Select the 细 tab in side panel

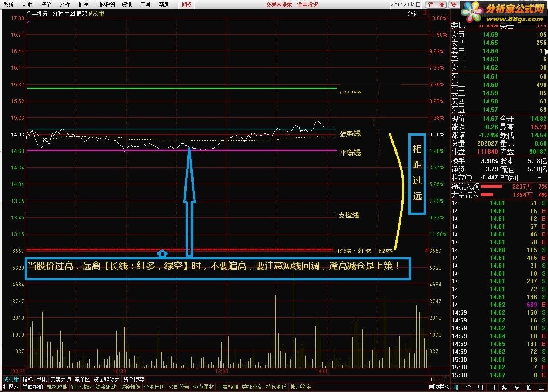tap(480, 387)
